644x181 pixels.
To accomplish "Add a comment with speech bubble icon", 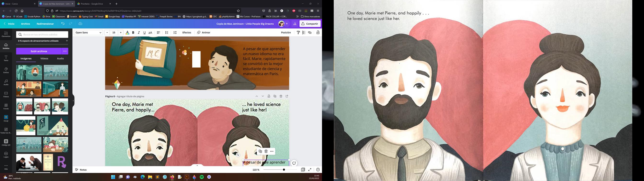I will point(294,163).
